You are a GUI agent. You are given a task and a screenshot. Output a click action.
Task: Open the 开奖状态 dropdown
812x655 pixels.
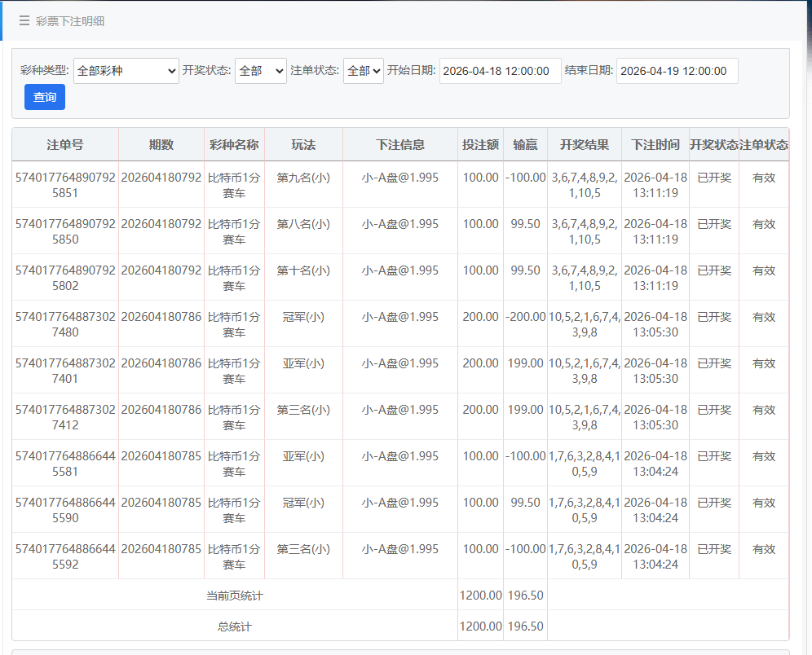pyautogui.click(x=261, y=71)
